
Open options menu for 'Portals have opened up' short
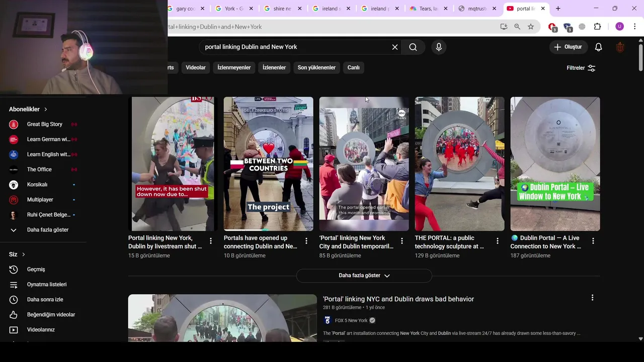306,241
